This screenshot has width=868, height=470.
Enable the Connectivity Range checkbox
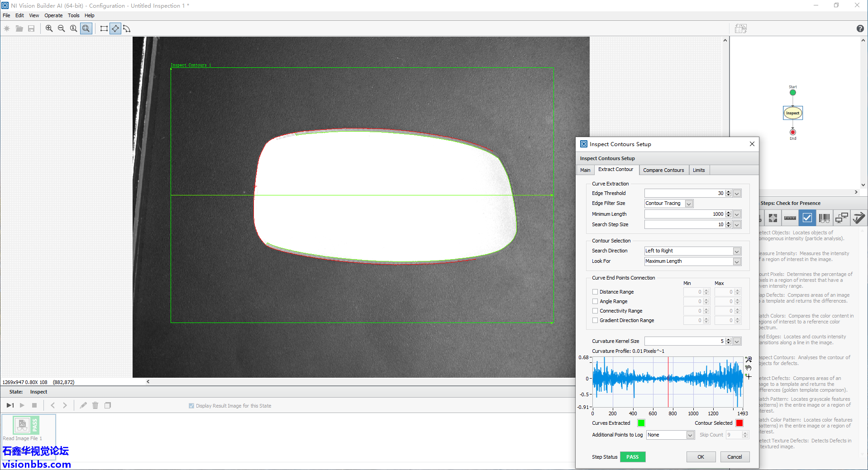click(595, 311)
